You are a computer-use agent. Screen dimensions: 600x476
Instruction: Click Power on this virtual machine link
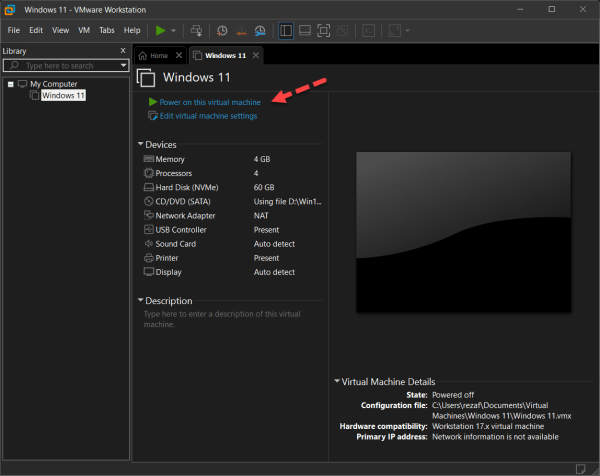click(209, 102)
